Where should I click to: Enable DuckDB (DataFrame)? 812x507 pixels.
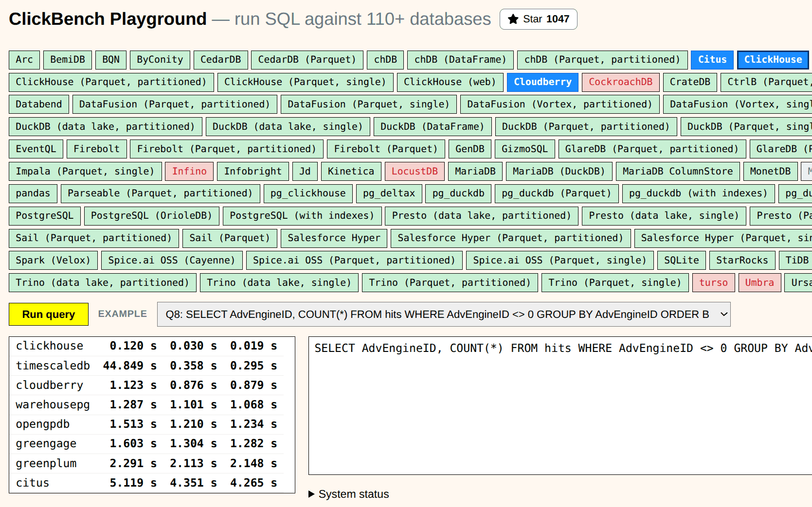[x=433, y=126]
